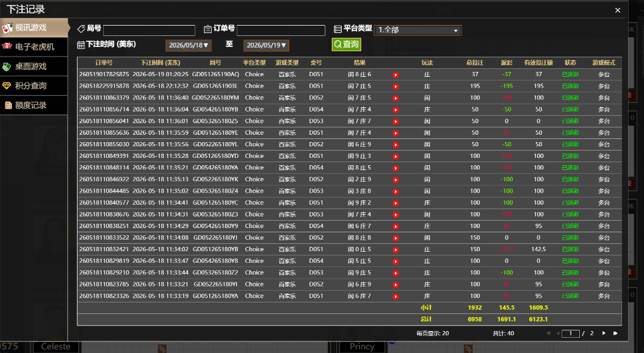This screenshot has width=644, height=353.
Task: Click the 下注时间 calendar icon
Action: 81,45
